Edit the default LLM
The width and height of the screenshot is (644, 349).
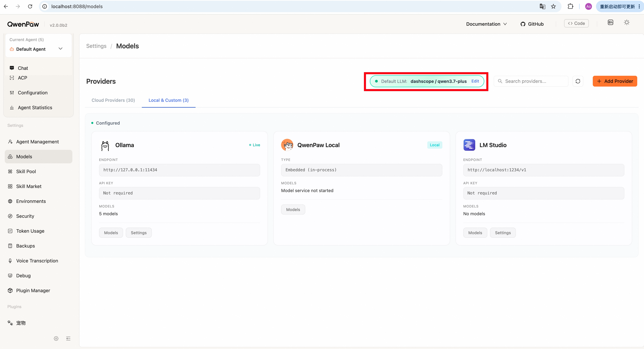475,81
